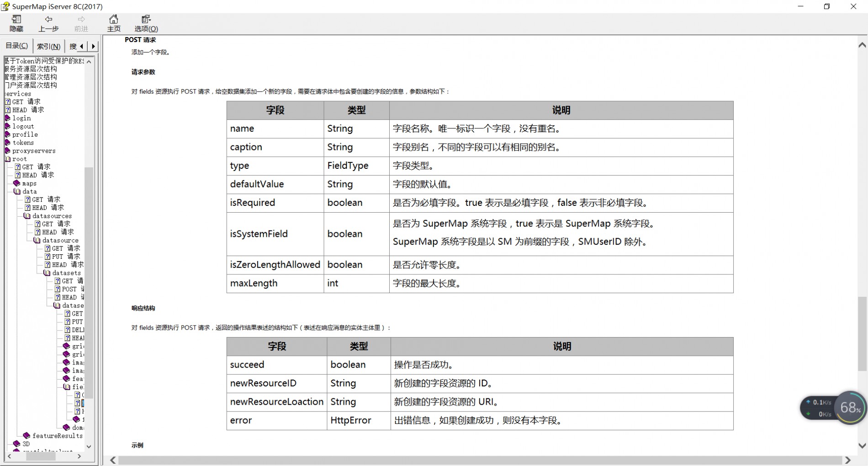This screenshot has height=466, width=868.
Task: Collapse the root node in the tree
Action: tap(8, 159)
